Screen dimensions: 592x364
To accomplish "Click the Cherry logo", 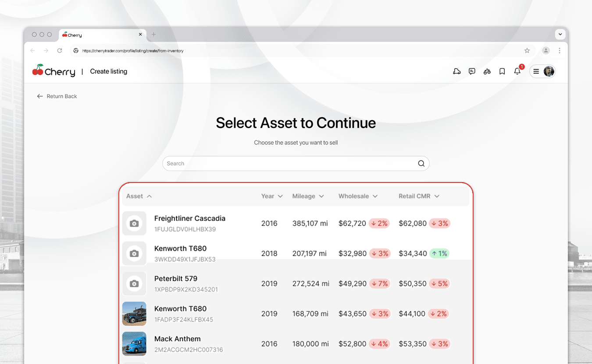I will pyautogui.click(x=53, y=71).
